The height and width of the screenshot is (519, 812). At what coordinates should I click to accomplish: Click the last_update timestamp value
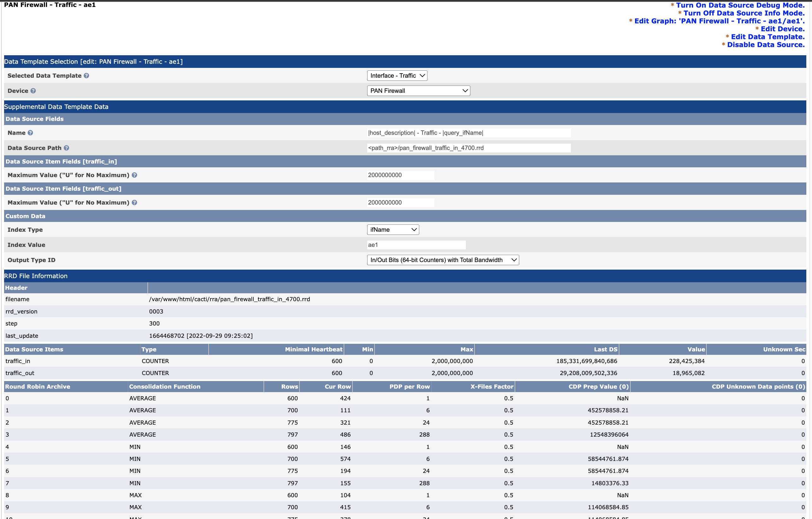[201, 336]
